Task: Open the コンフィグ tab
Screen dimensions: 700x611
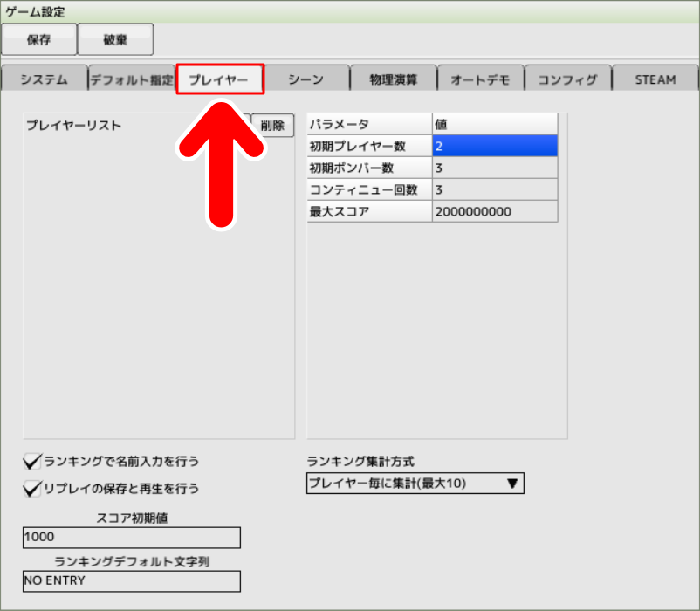Action: (x=568, y=79)
